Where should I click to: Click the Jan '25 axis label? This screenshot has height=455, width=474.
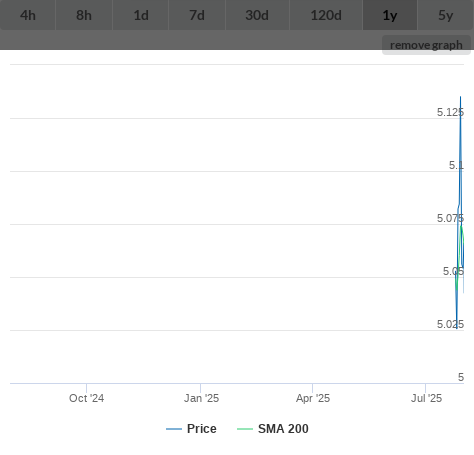pyautogui.click(x=202, y=398)
